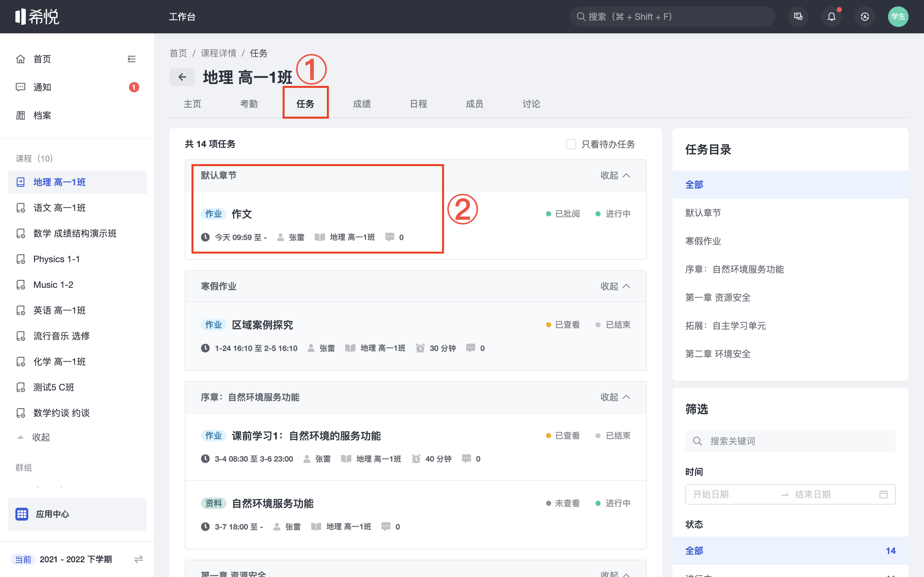Collapse the 默认章节 section

click(615, 176)
